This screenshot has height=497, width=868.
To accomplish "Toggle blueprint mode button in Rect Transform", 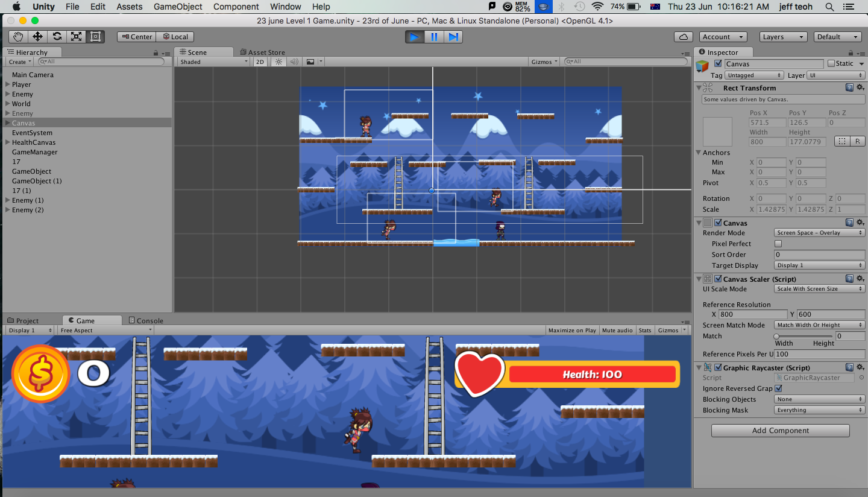I will point(842,141).
